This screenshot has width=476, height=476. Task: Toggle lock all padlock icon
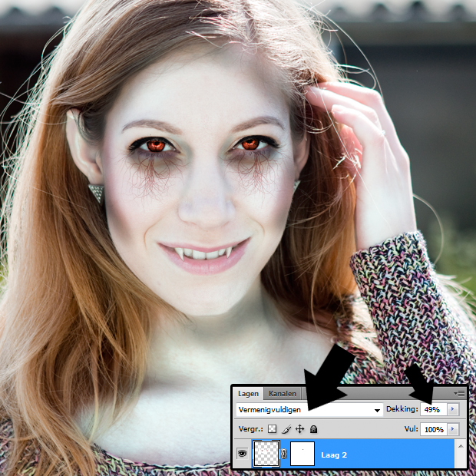[x=313, y=429]
